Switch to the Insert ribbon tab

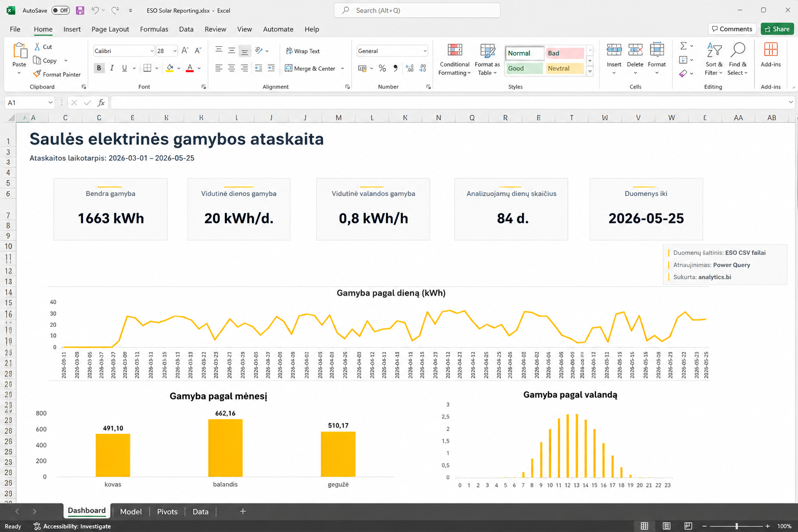72,29
